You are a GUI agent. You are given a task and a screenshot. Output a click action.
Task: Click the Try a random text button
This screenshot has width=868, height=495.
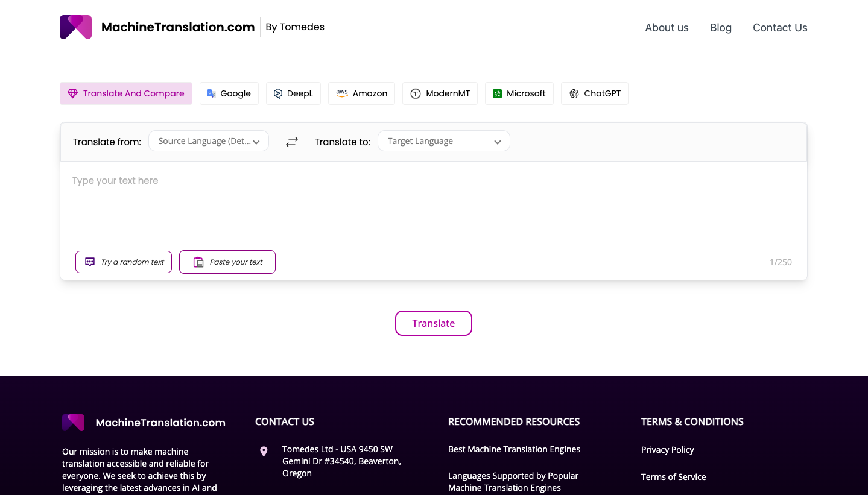124,262
